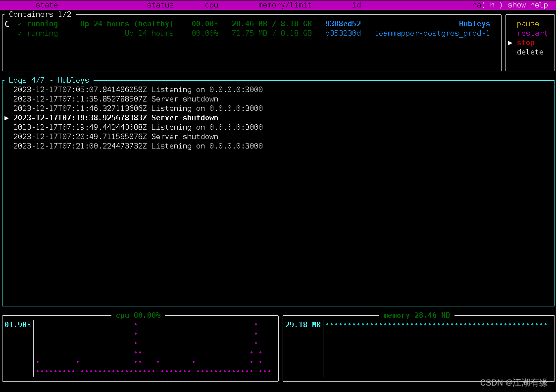Select log line 07:21:00 Listening
Screen dimensions: 556x392
point(138,146)
